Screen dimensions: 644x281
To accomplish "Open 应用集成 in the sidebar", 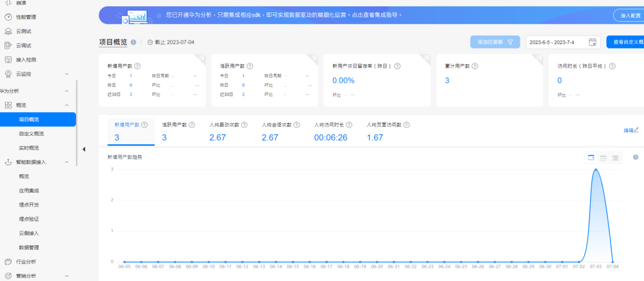I will click(x=29, y=191).
